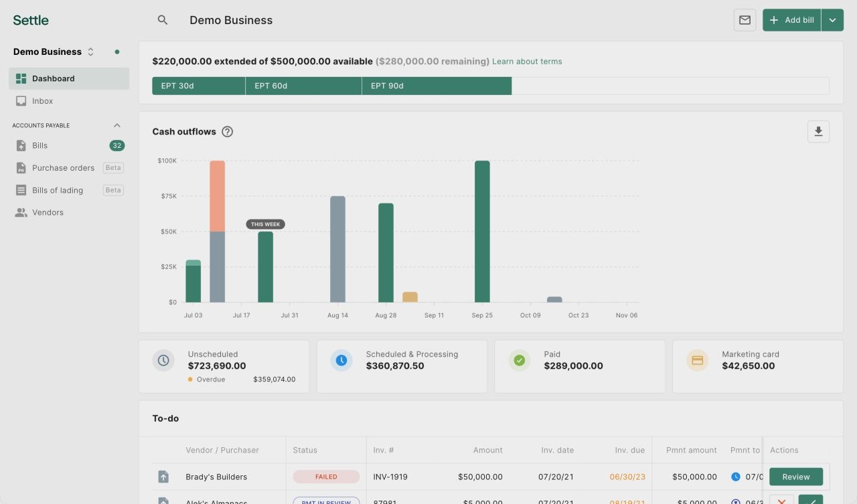Click the search magnifier icon
Screen dimensions: 857x504
pos(163,20)
